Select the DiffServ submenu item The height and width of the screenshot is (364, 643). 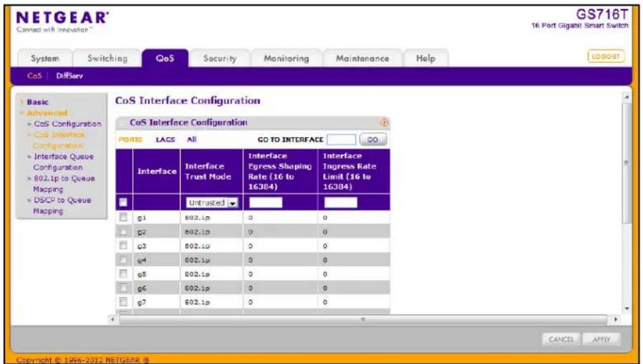(69, 76)
